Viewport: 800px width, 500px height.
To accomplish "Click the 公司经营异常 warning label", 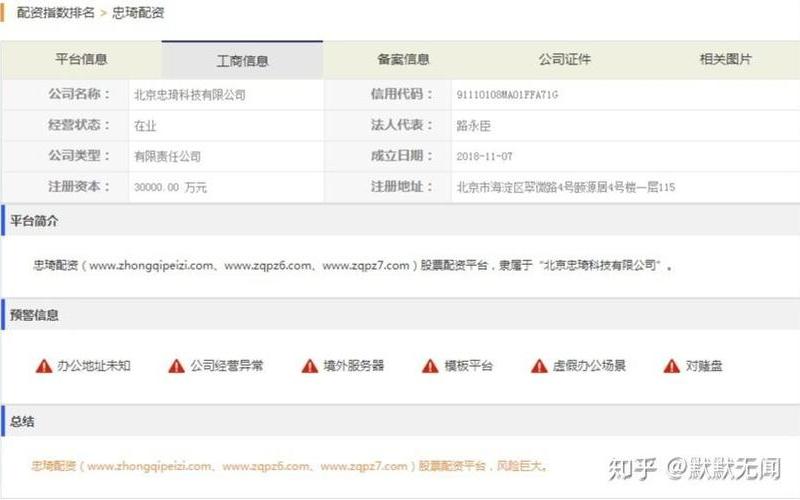I will (227, 366).
